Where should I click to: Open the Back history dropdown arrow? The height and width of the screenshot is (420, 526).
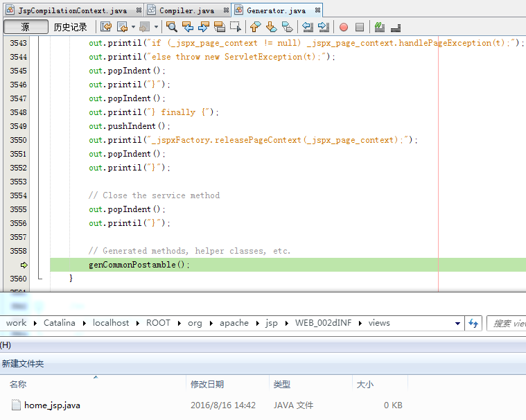pyautogui.click(x=133, y=27)
